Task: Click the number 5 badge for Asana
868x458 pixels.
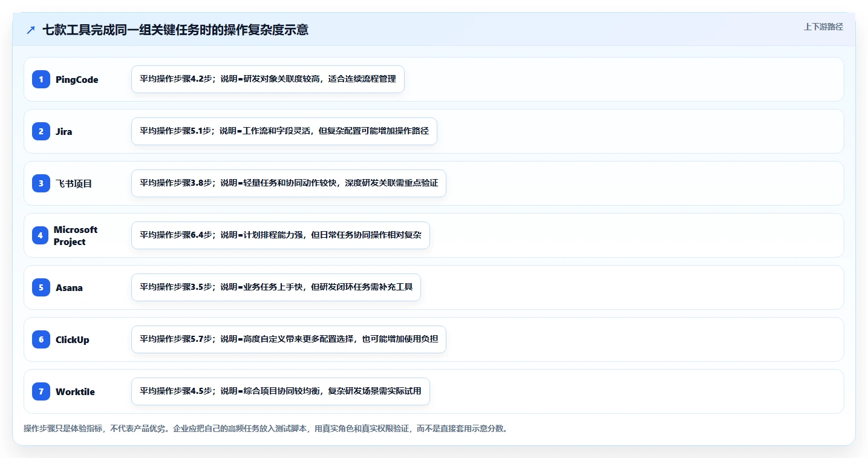Action: (x=41, y=287)
